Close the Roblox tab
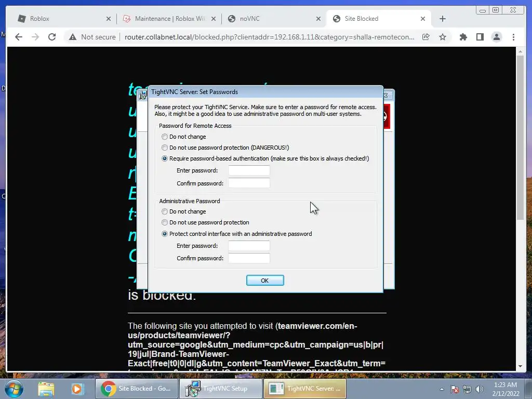This screenshot has width=532, height=399. (109, 19)
